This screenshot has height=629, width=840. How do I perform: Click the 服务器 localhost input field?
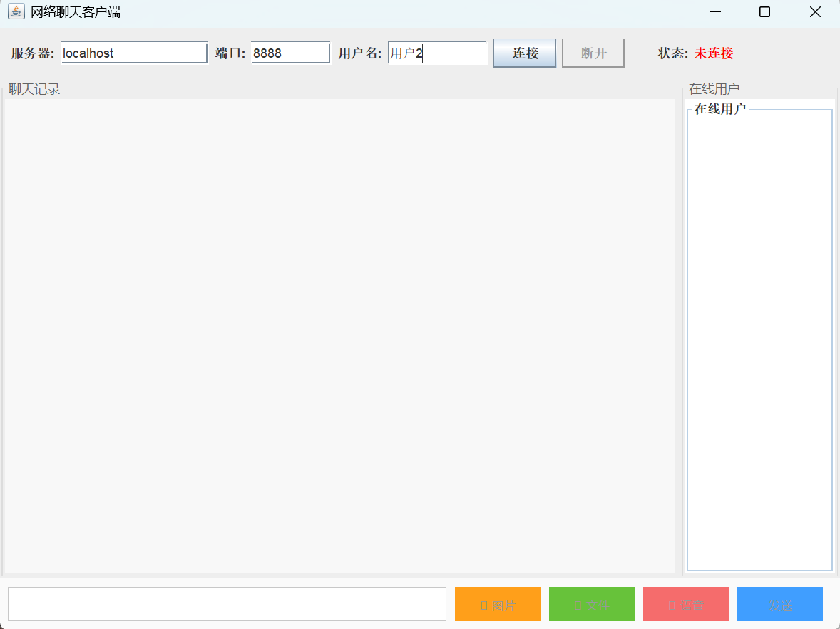134,53
